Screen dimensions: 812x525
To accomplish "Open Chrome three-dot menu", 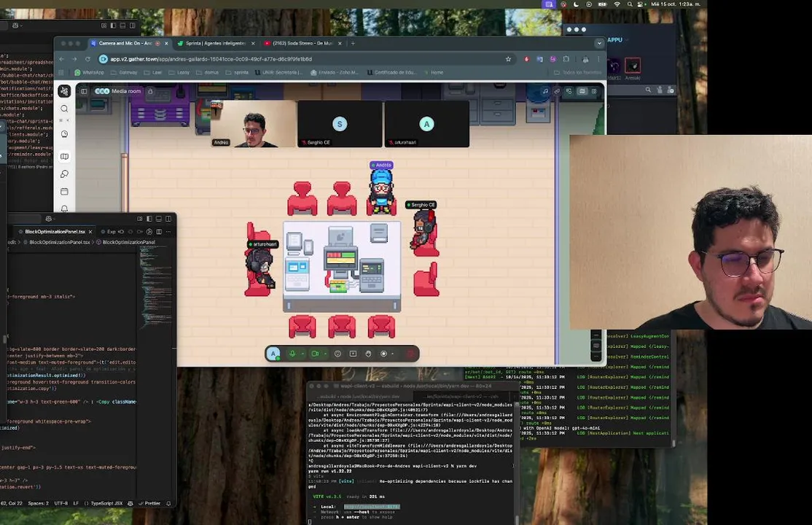I will 598,59.
